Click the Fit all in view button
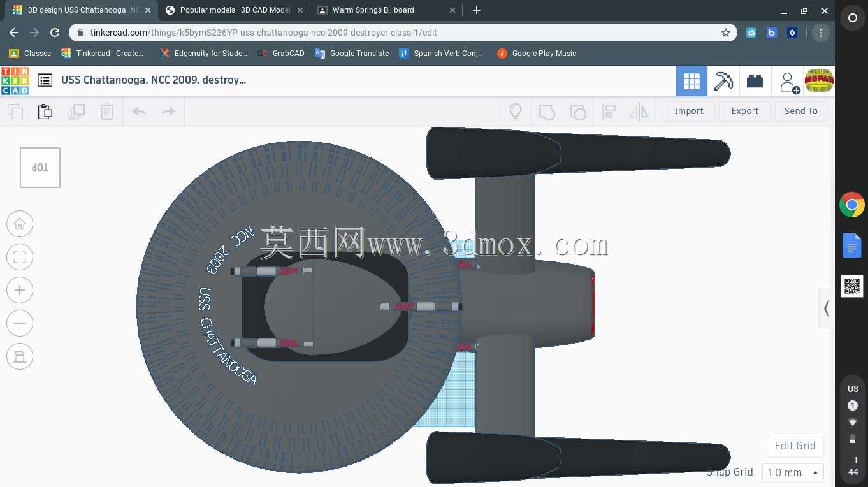The image size is (868, 487). coord(20,257)
